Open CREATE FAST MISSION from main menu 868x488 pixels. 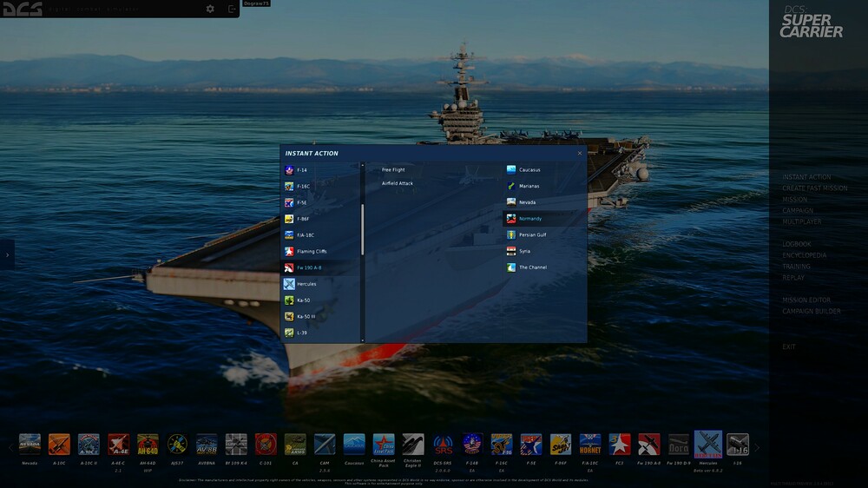tap(814, 188)
